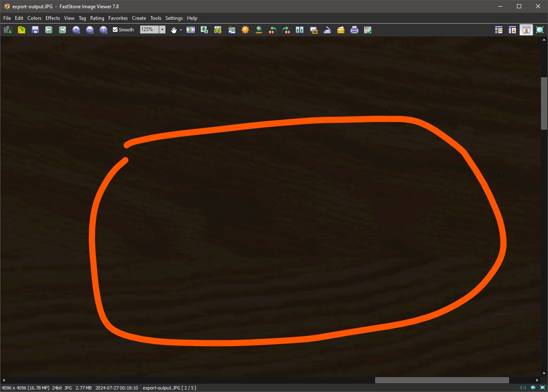Open the Crop Board tool
Image resolution: width=548 pixels, height=392 pixels.
point(218,30)
